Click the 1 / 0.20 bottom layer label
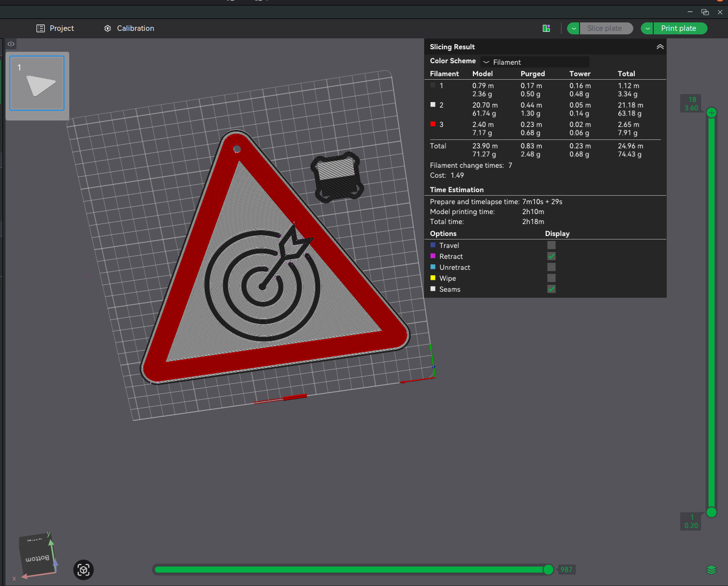The height and width of the screenshot is (586, 728). click(691, 521)
